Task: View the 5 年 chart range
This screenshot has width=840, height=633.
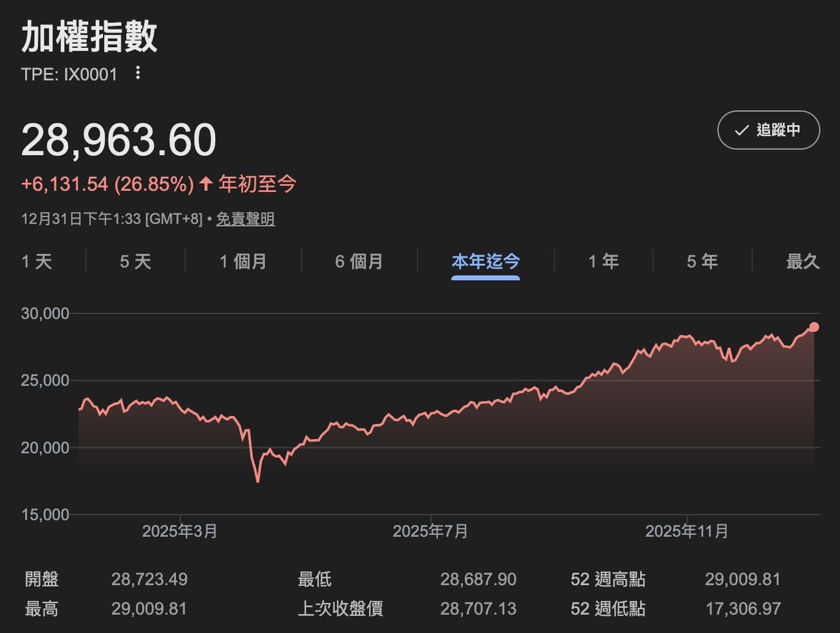Action: point(702,262)
